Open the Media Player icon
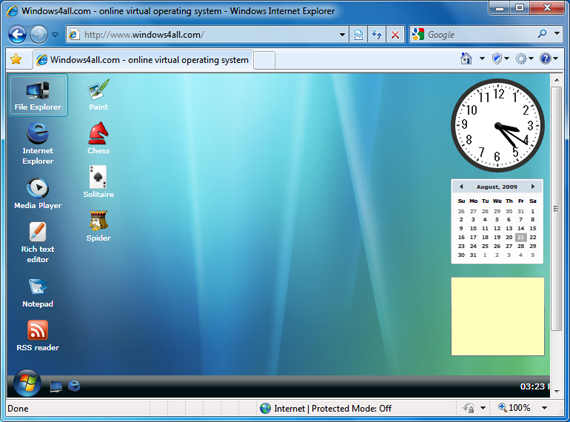 point(38,193)
